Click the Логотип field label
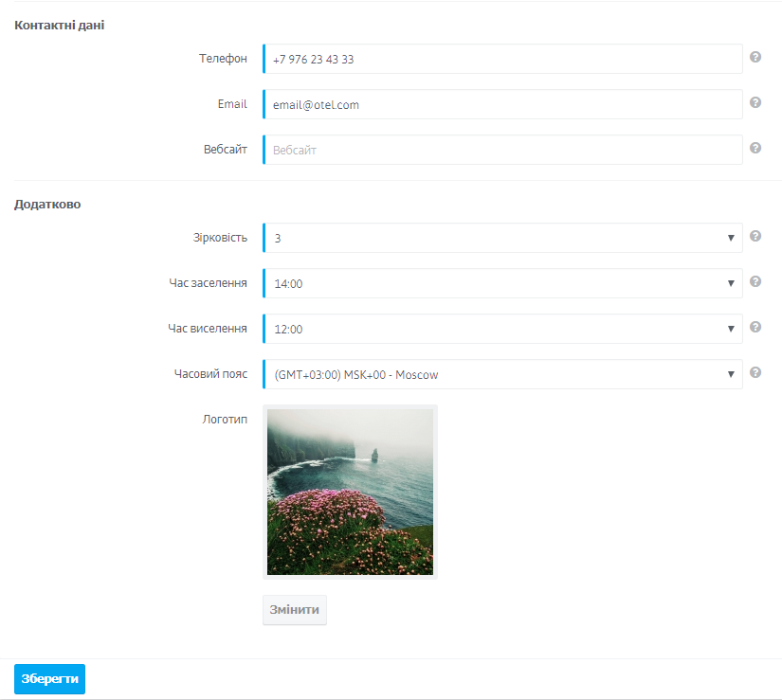This screenshot has width=782, height=700. coord(225,420)
